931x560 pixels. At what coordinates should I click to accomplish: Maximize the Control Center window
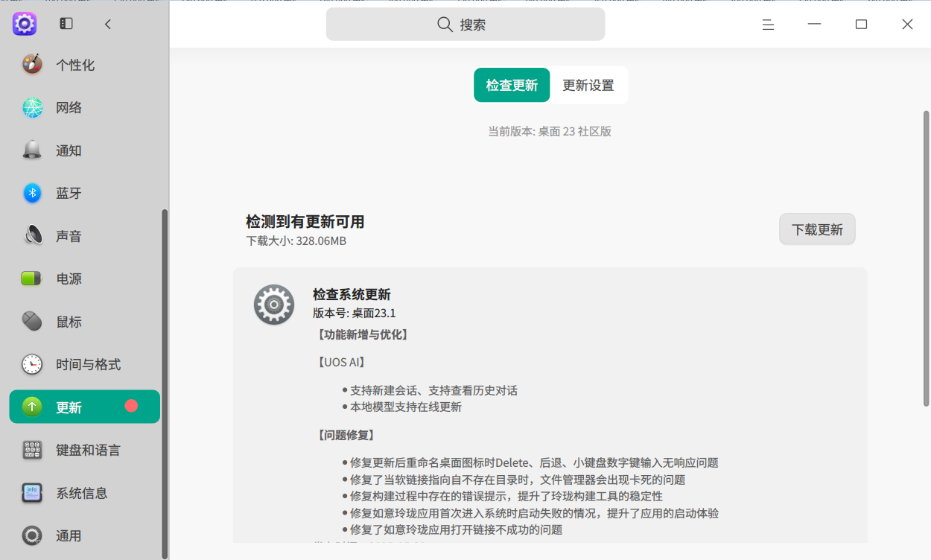861,25
